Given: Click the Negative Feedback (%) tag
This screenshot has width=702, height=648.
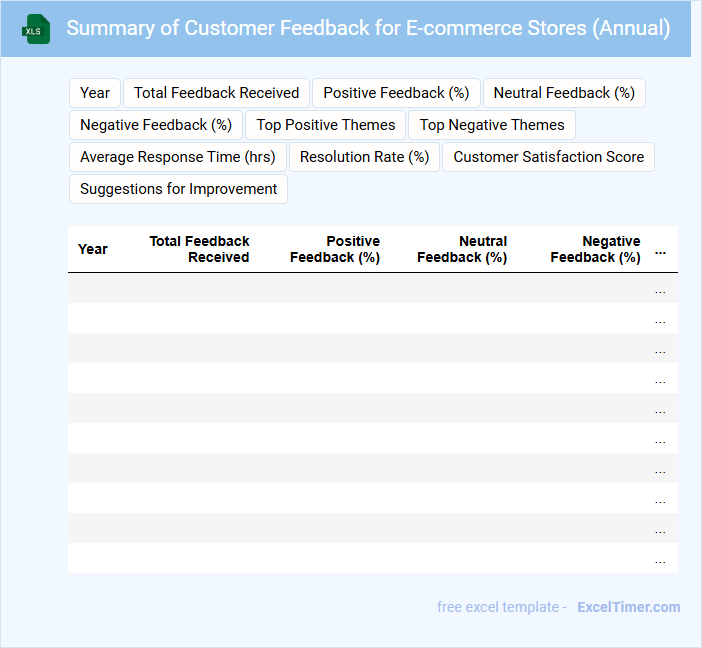Looking at the screenshot, I should point(156,125).
